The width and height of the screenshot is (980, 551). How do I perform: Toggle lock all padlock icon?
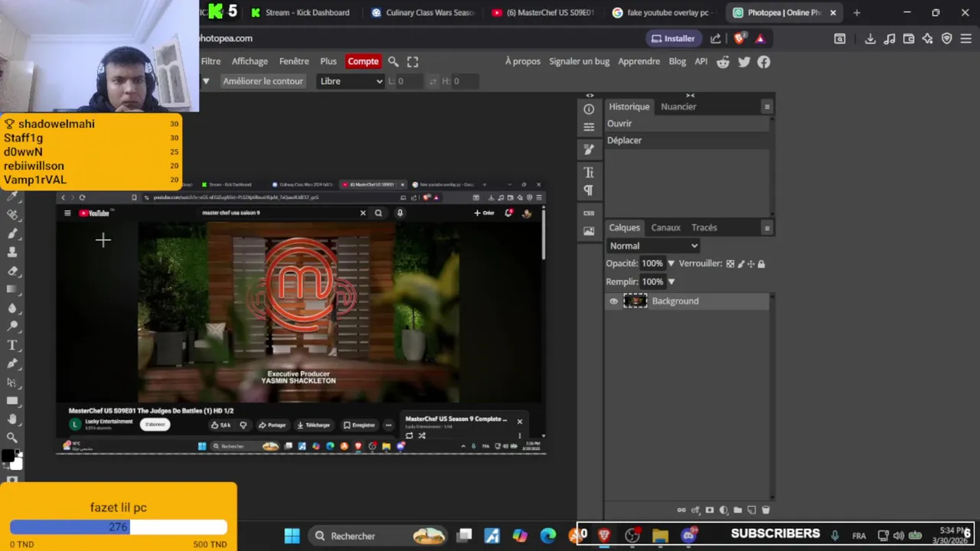click(761, 264)
